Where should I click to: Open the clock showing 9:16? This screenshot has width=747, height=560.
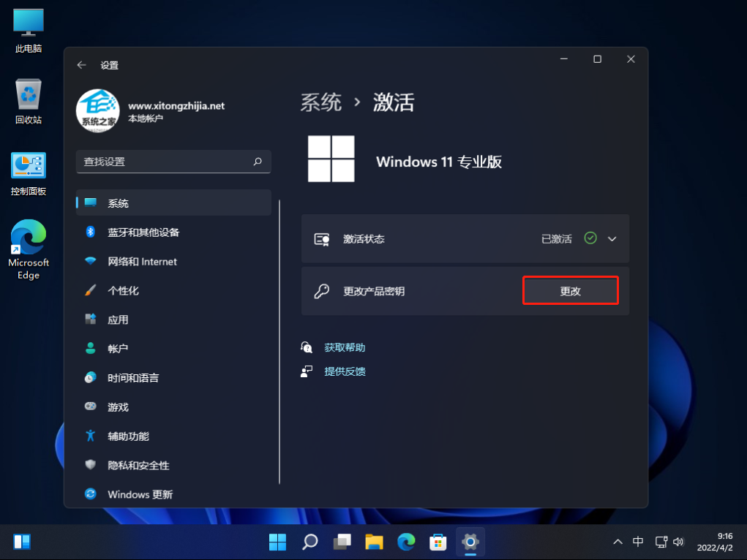coord(715,542)
